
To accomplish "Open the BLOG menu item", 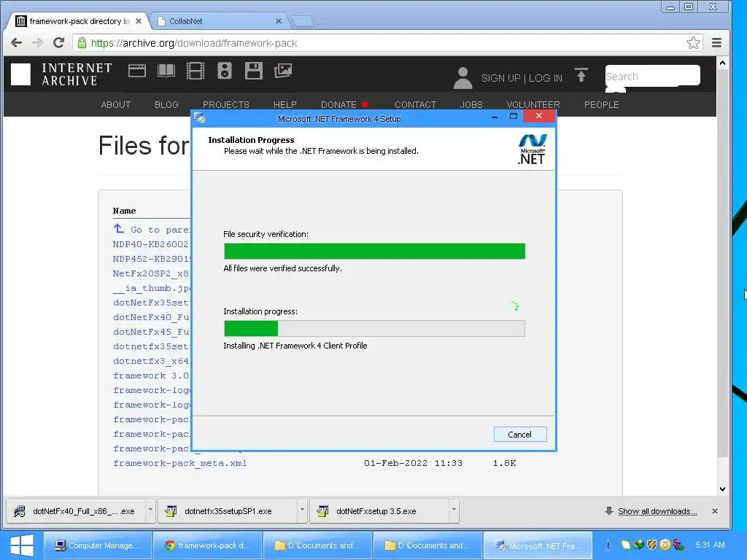I will pos(166,105).
